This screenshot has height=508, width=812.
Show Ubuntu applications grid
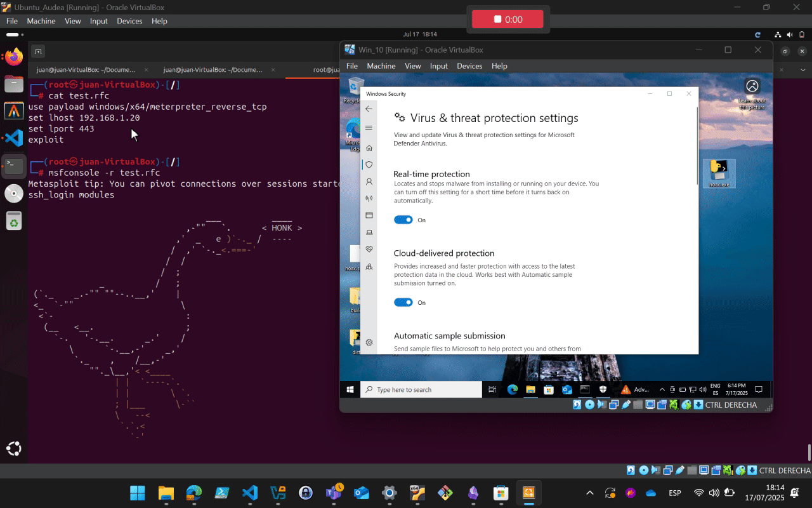[14, 449]
